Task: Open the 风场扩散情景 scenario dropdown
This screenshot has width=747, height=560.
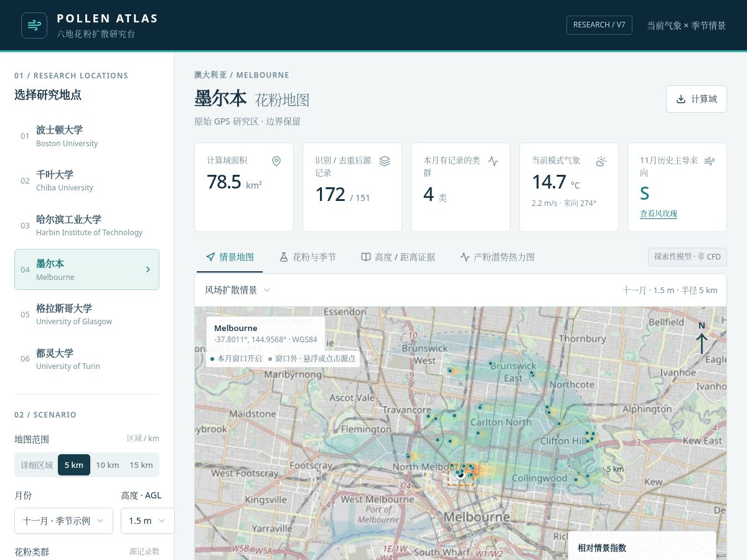Action: coord(238,290)
